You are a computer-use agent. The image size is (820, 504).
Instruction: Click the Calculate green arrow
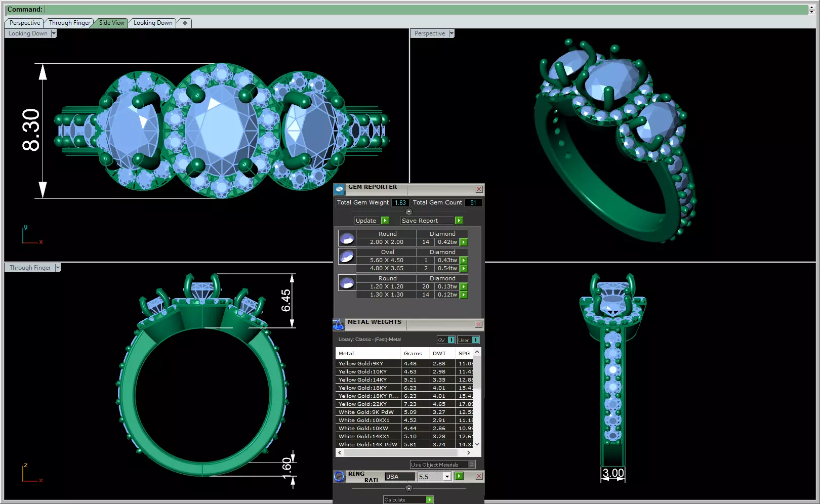(x=430, y=500)
